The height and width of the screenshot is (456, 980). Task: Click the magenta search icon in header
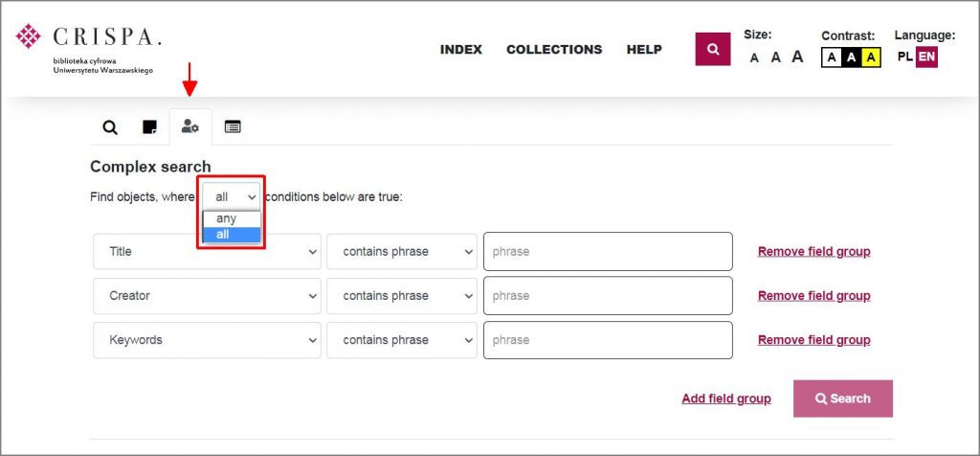click(712, 49)
